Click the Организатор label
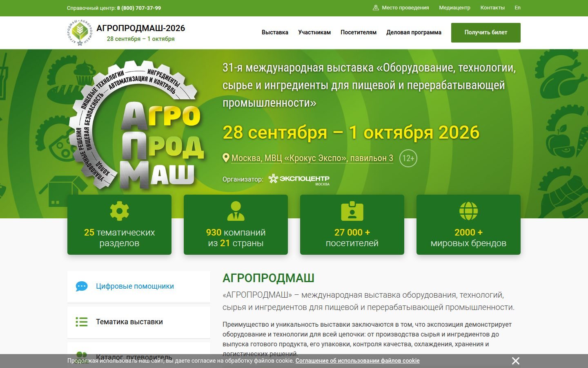 pos(243,179)
